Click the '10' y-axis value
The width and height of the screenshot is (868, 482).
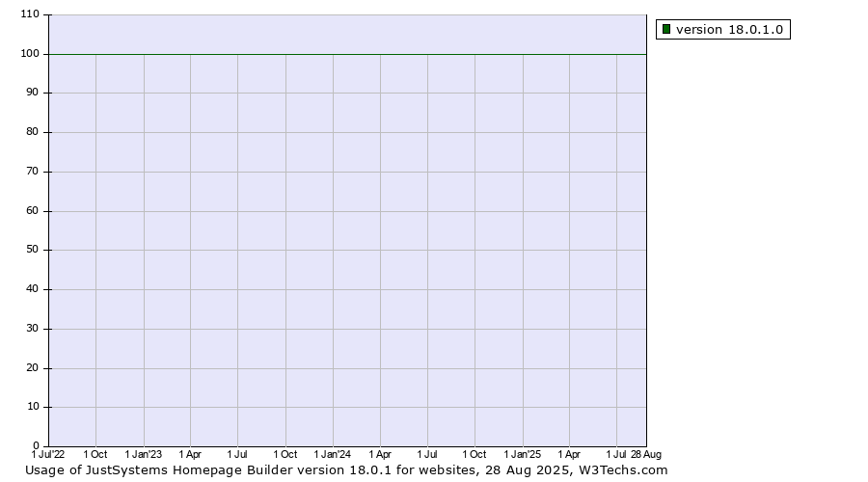(x=33, y=407)
